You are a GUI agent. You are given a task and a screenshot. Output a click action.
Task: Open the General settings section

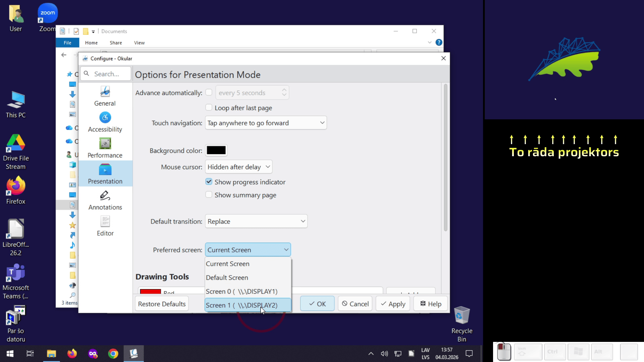coord(105,96)
